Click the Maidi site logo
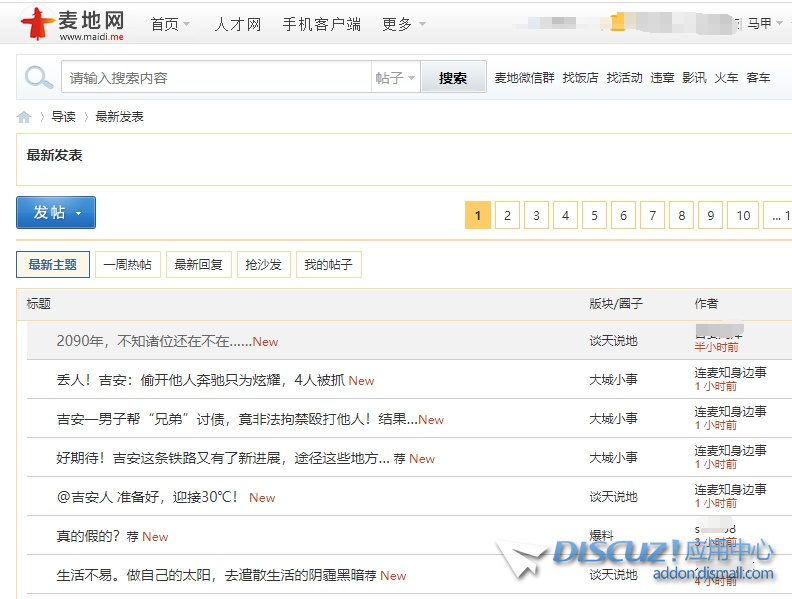Image resolution: width=792 pixels, height=599 pixels. pyautogui.click(x=72, y=23)
